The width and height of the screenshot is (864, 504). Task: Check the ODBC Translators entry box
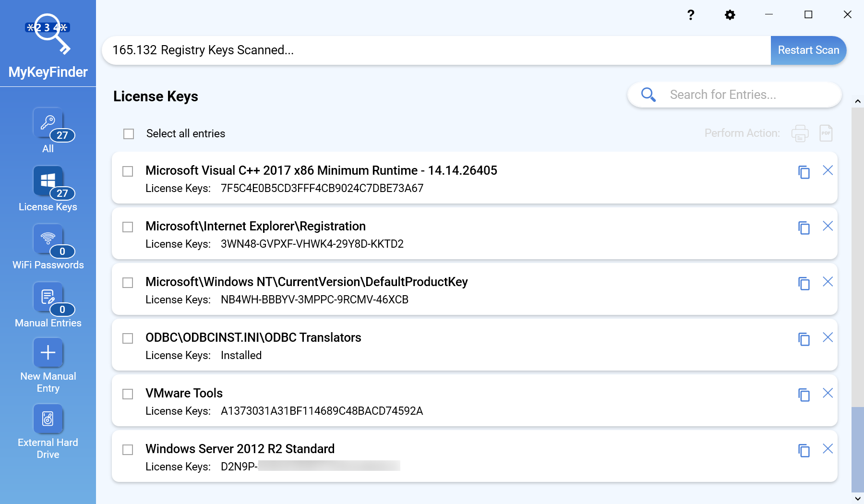tap(128, 338)
